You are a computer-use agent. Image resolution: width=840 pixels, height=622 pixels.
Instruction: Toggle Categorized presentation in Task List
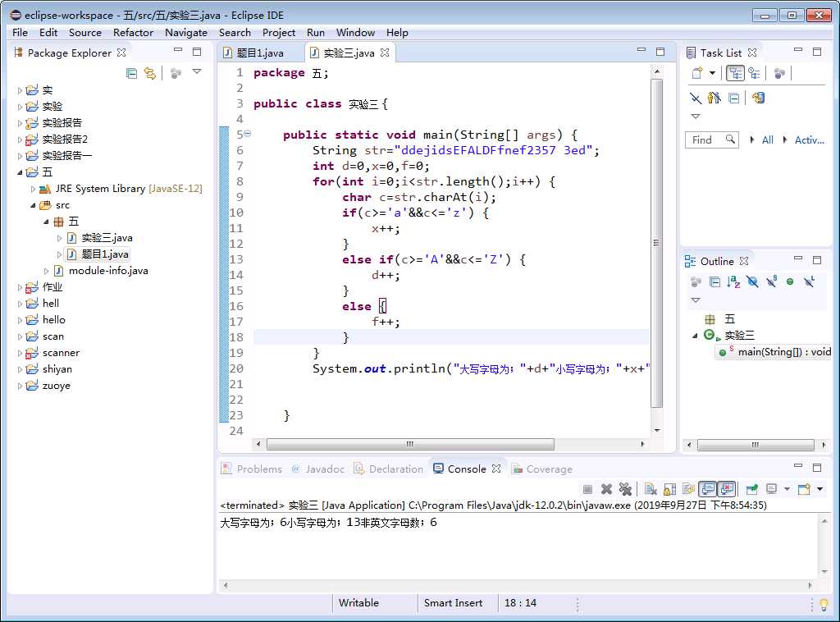(735, 73)
